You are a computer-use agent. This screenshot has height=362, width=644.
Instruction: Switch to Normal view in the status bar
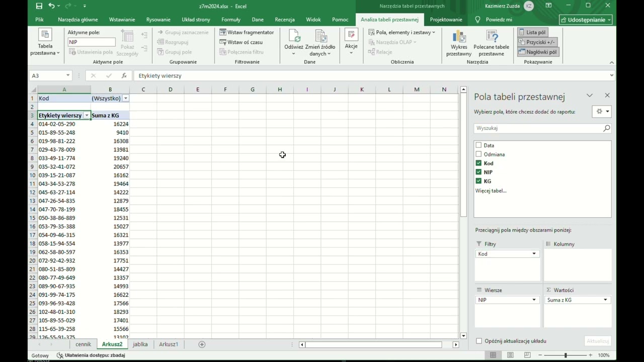tap(493, 355)
